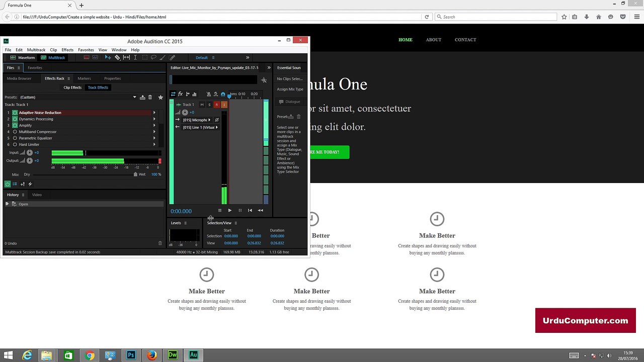This screenshot has height=362, width=644.
Task: Show Clip Effects in the rack
Action: (x=72, y=87)
